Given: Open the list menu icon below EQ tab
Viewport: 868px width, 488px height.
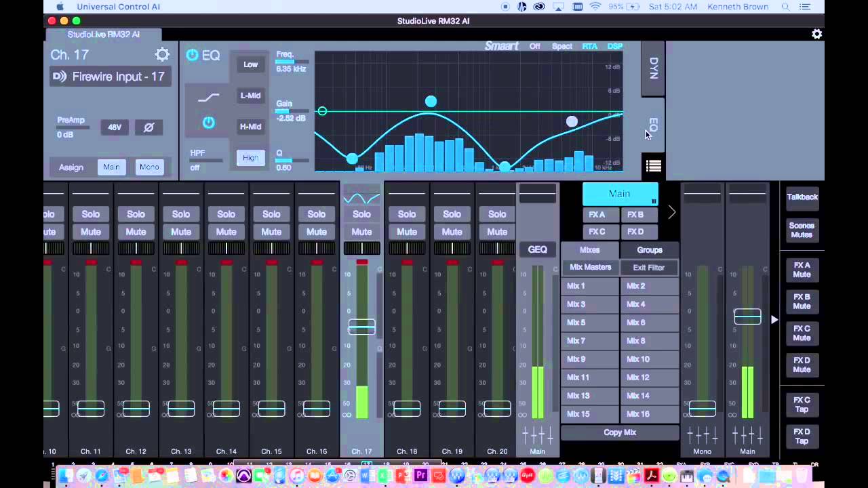Looking at the screenshot, I should 653,166.
